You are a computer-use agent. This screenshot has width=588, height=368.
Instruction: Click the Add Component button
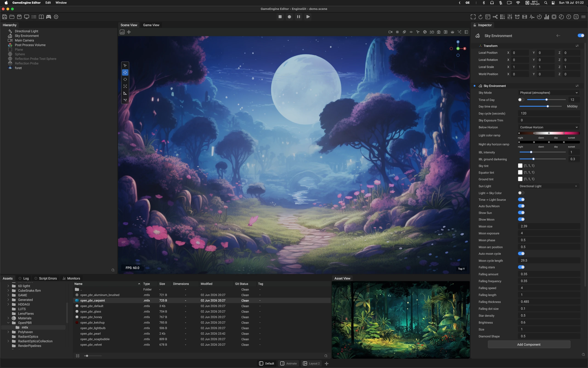(529, 344)
